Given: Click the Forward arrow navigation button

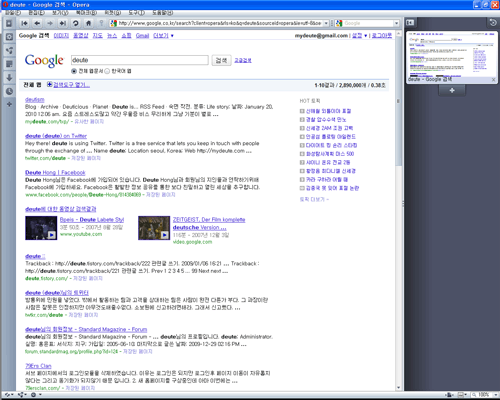Looking at the screenshot, I should pos(50,23).
